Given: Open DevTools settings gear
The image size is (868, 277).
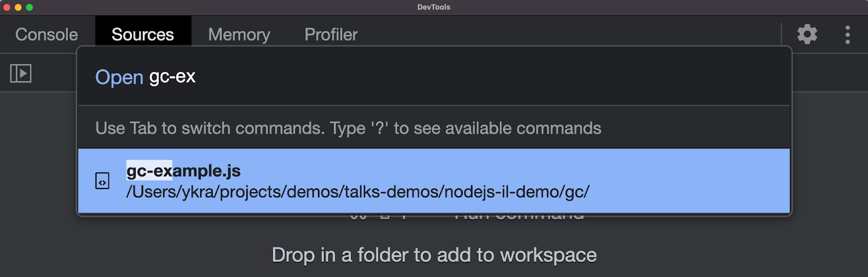Looking at the screenshot, I should (807, 34).
